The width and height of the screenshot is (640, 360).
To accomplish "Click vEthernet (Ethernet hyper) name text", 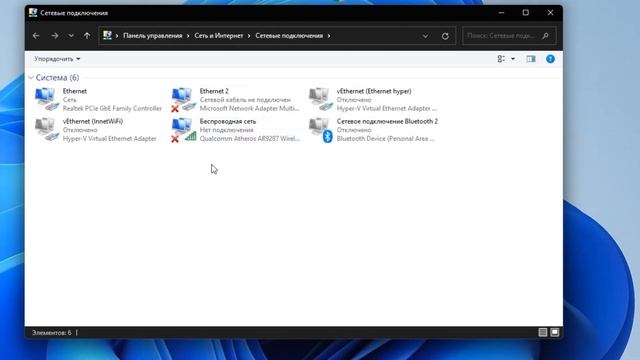I will point(374,91).
